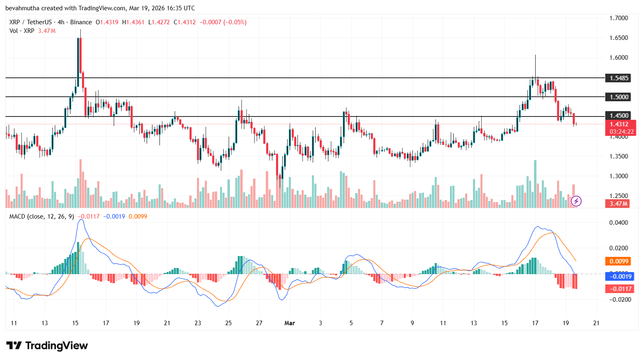Click the orange 0.0099 MACD signal label
This screenshot has height=361, width=644.
tap(618, 261)
